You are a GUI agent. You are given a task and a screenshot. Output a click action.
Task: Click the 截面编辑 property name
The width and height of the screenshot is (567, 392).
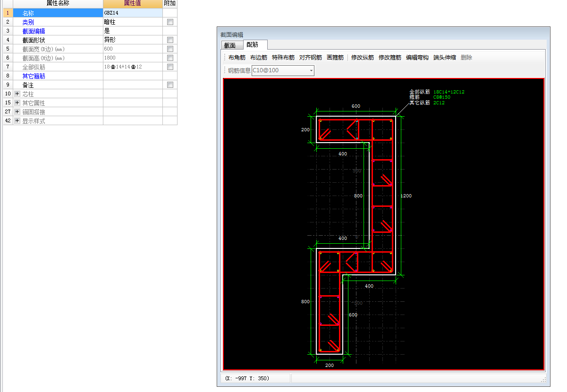click(34, 31)
